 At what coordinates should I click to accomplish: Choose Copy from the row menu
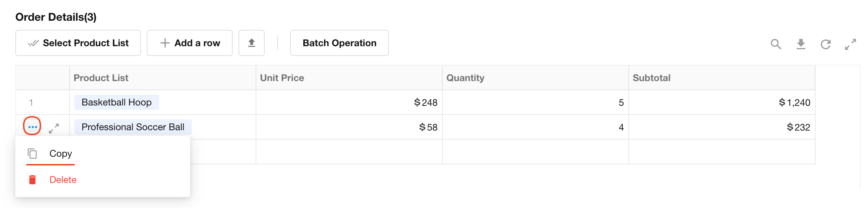61,153
